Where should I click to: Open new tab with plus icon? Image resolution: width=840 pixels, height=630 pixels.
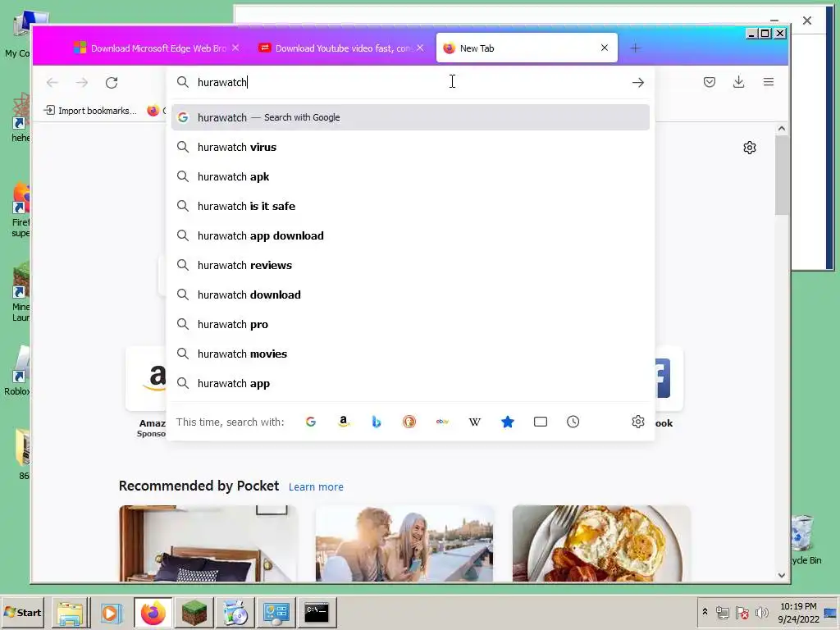click(636, 48)
